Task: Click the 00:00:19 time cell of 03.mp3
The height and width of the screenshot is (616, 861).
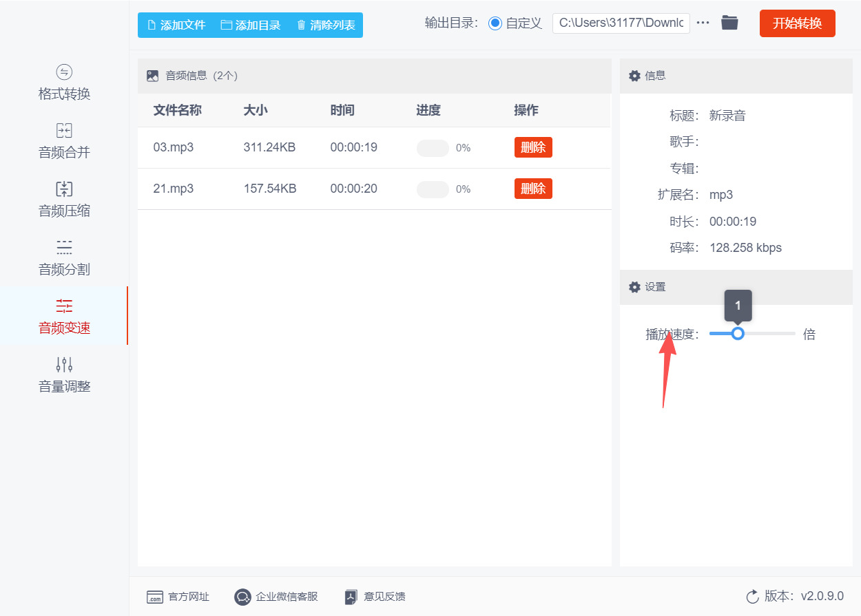Action: point(353,147)
